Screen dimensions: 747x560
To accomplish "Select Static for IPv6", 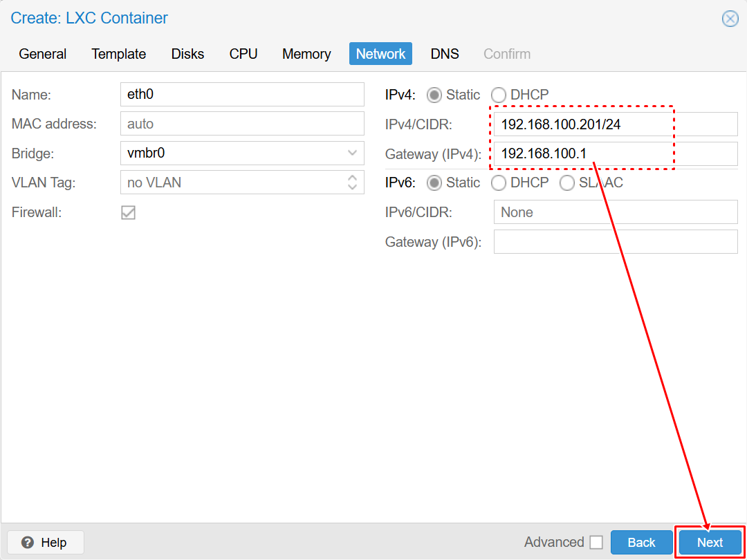I will click(434, 183).
